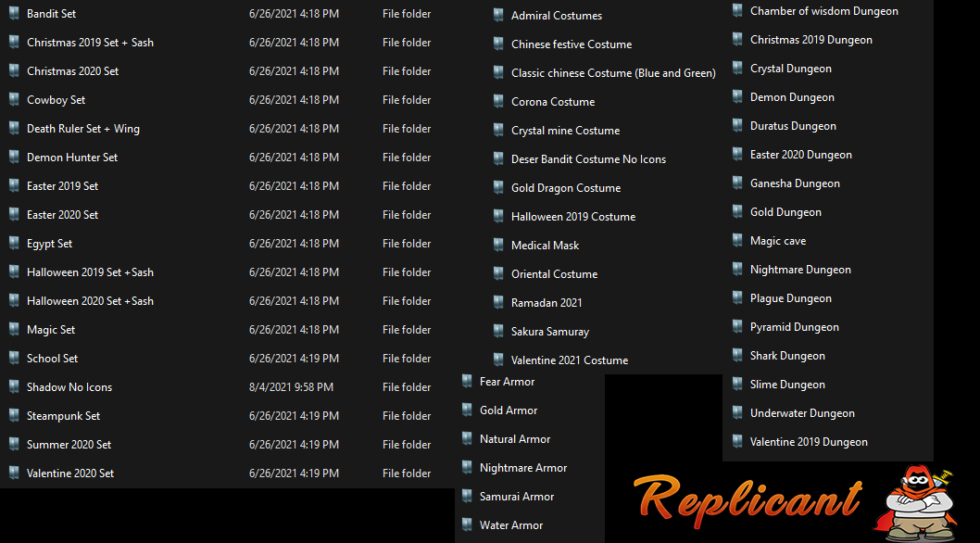Select the Christmas 2019 Dungeon name
The height and width of the screenshot is (543, 980).
[811, 40]
